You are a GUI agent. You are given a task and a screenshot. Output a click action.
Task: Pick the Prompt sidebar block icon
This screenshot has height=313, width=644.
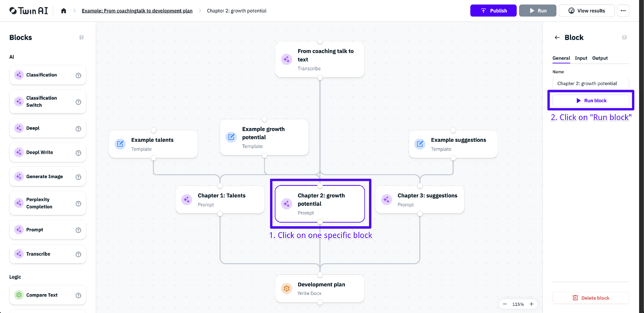19,230
